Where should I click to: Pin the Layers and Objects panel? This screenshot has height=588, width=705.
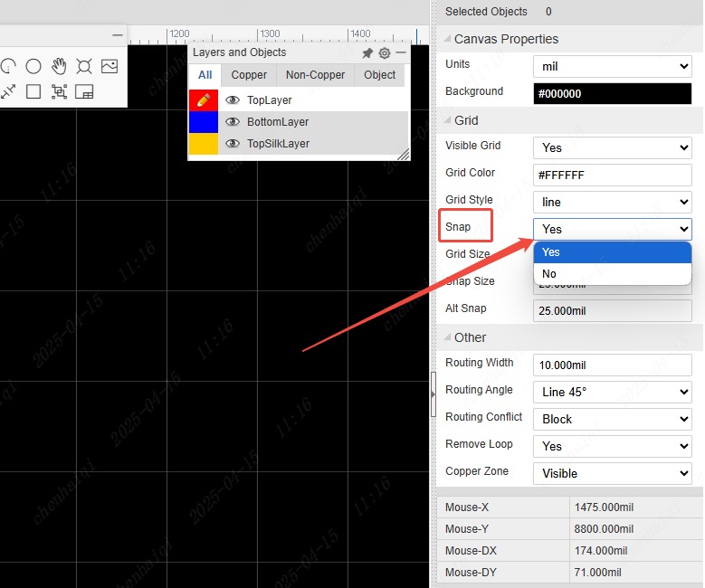click(x=367, y=53)
